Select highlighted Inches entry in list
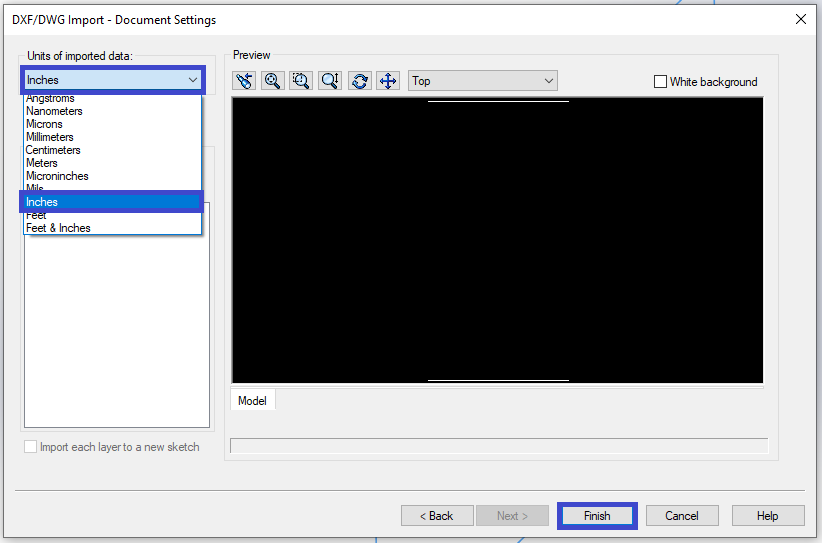The width and height of the screenshot is (822, 543). [112, 202]
